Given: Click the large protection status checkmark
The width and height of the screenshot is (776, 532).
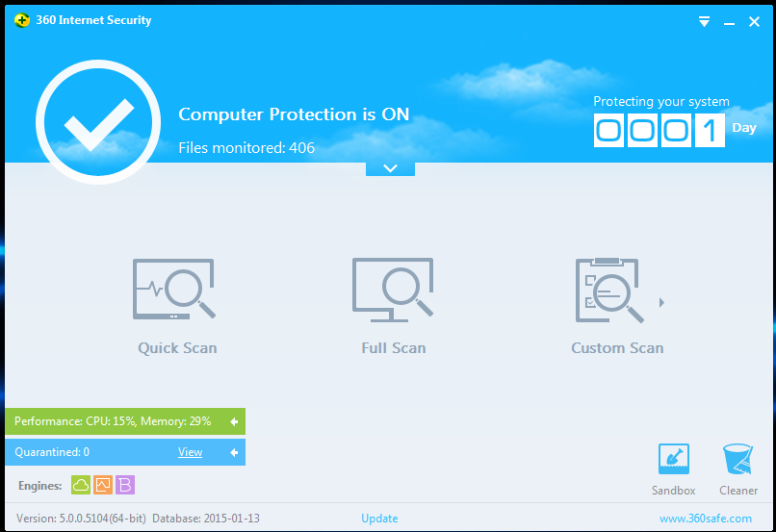Looking at the screenshot, I should (98, 122).
